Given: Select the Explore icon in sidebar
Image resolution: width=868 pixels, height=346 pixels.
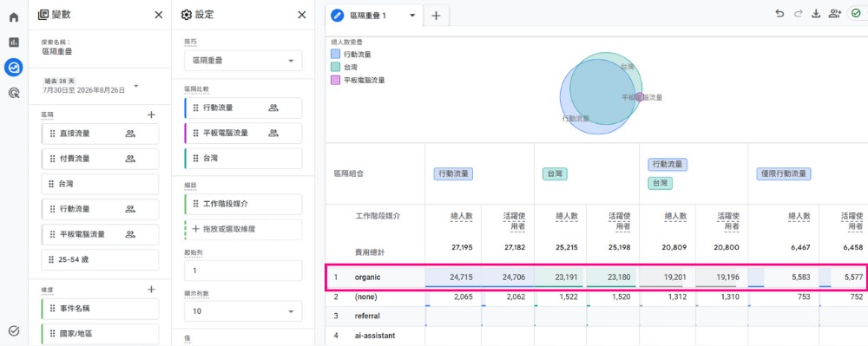Looking at the screenshot, I should [x=14, y=68].
